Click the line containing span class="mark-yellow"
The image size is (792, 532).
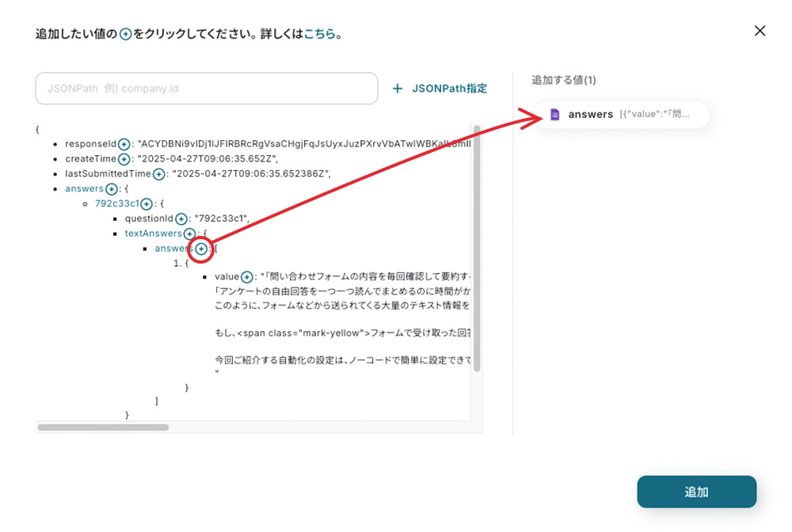point(342,333)
